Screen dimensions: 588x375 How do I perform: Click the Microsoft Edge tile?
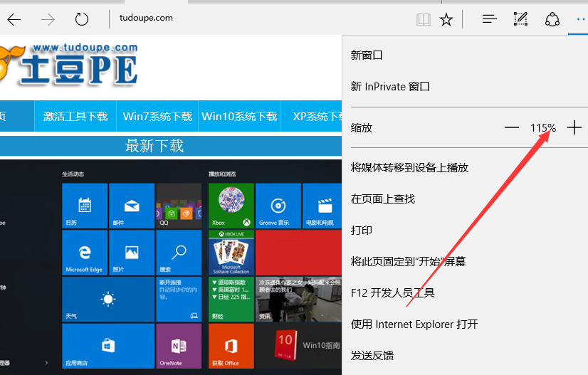click(85, 253)
